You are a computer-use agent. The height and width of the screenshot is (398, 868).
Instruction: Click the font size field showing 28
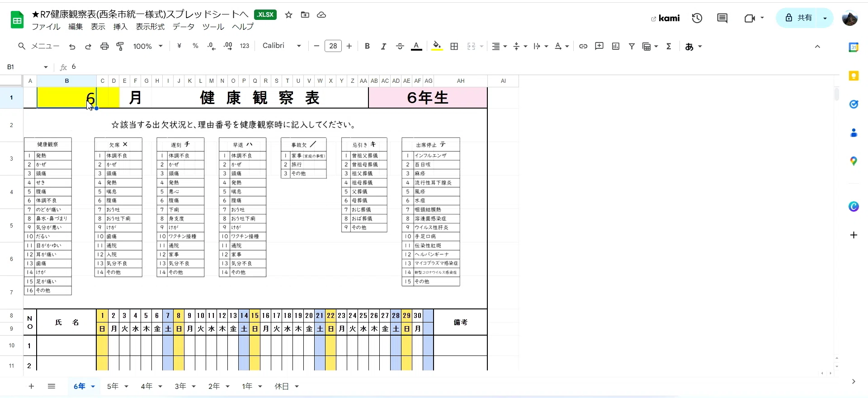pyautogui.click(x=333, y=46)
